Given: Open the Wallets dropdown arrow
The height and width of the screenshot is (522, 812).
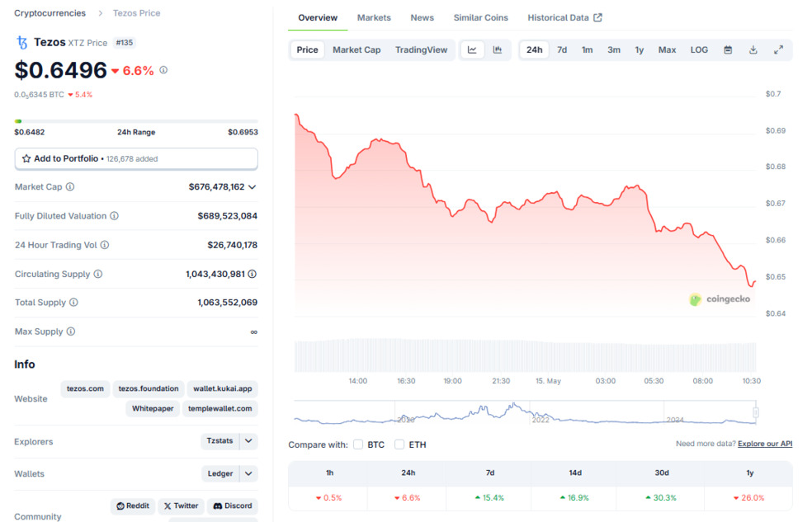Looking at the screenshot, I should 248,473.
